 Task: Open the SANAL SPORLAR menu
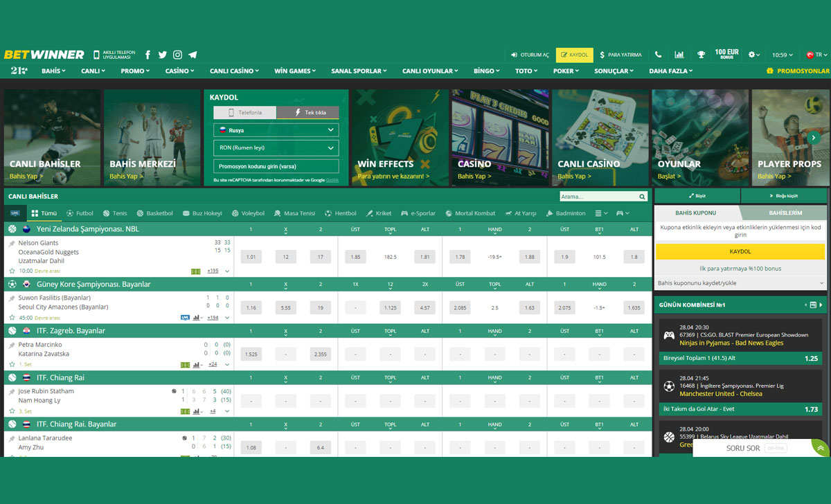pyautogui.click(x=359, y=71)
